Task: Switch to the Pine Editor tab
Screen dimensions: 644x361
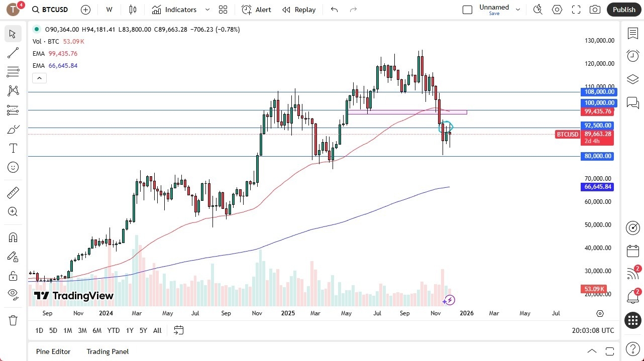Action: [x=53, y=351]
